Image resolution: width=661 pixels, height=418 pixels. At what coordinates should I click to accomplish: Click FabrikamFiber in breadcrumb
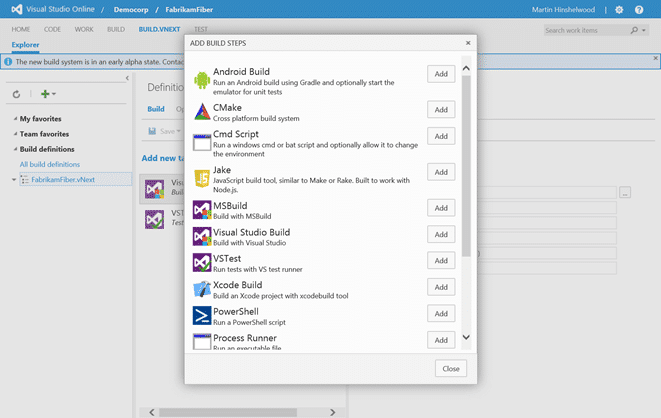[189, 10]
